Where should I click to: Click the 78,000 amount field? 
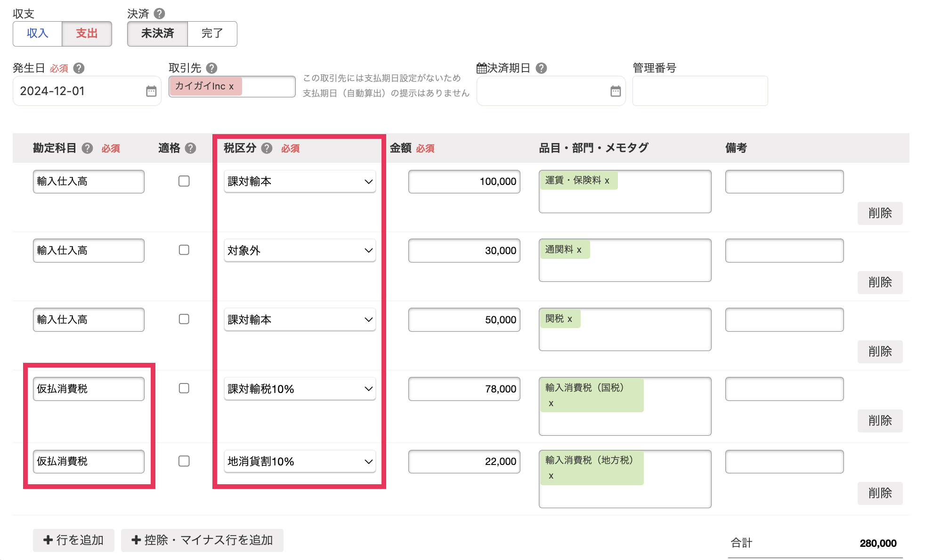pyautogui.click(x=464, y=389)
